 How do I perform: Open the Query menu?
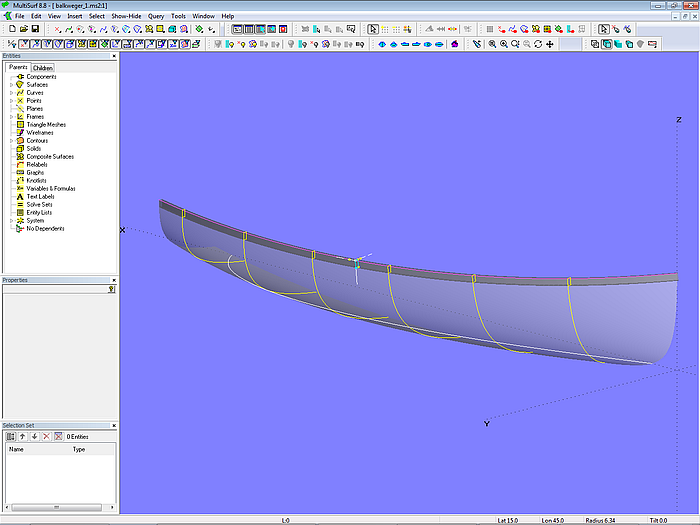[155, 17]
